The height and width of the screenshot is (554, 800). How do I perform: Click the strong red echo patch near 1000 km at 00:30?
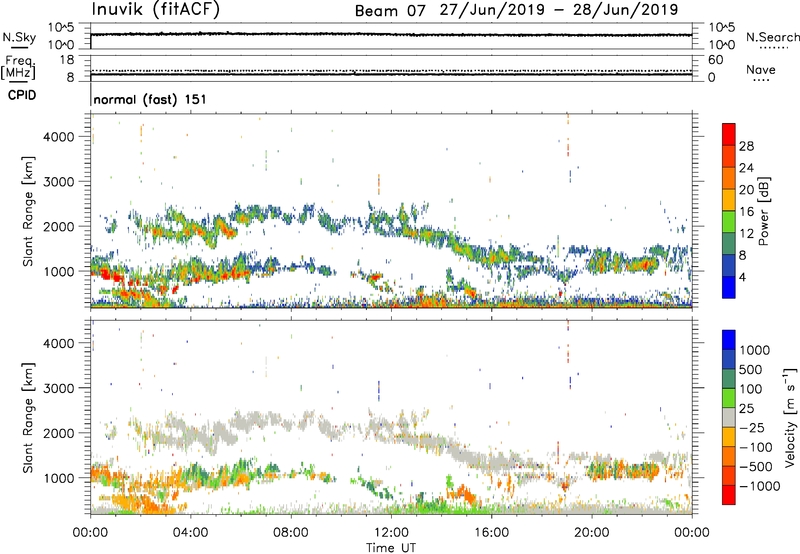(110, 276)
